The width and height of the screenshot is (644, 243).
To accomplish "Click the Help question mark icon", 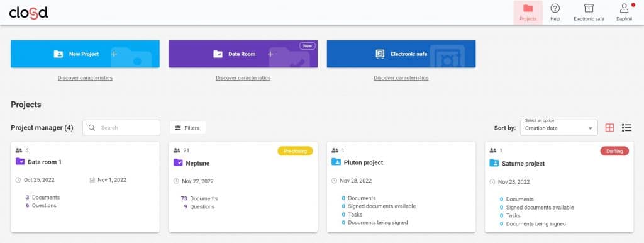I will coord(555,8).
